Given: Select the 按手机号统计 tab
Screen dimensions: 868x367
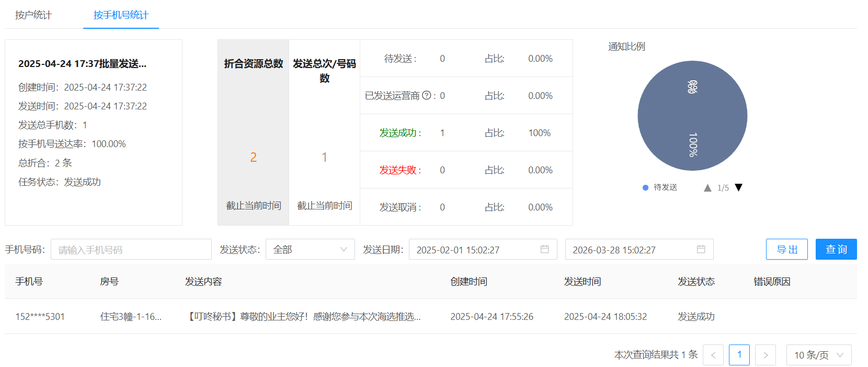Looking at the screenshot, I should click(121, 15).
